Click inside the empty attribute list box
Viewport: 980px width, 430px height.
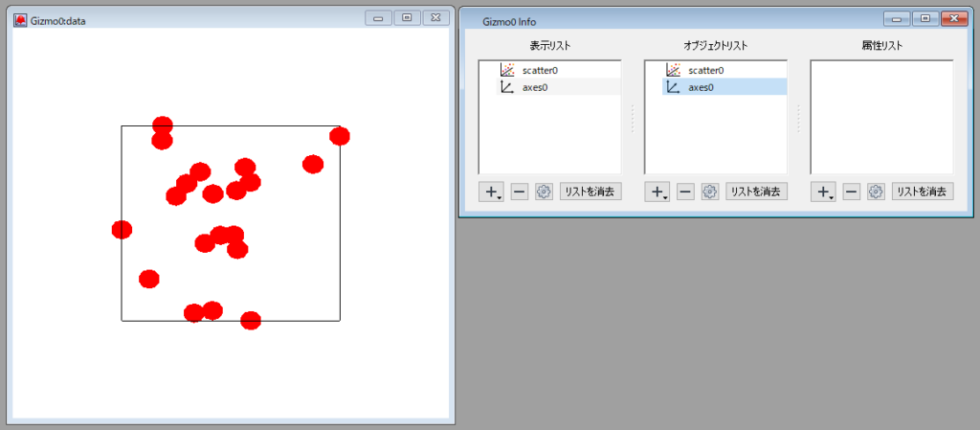[x=881, y=117]
